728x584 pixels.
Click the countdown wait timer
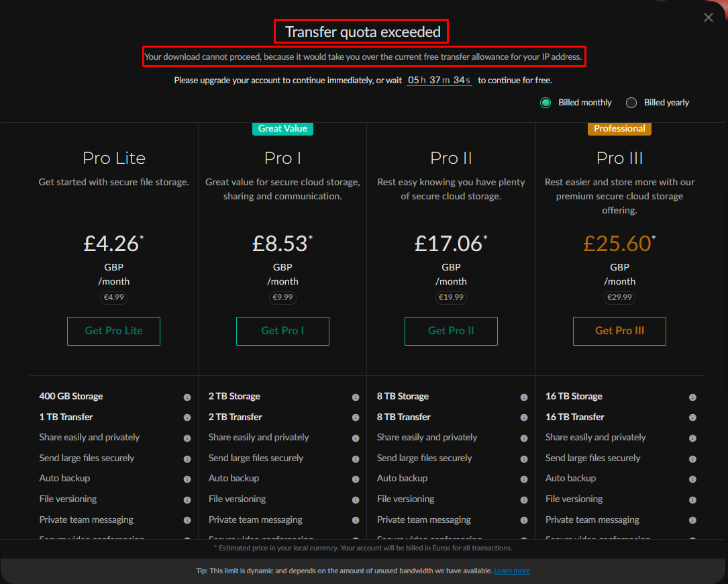pos(439,80)
